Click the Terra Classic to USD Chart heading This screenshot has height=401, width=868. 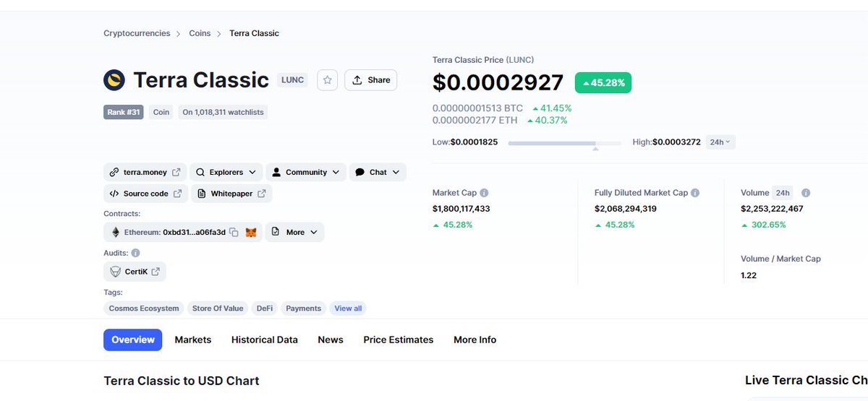coord(182,381)
